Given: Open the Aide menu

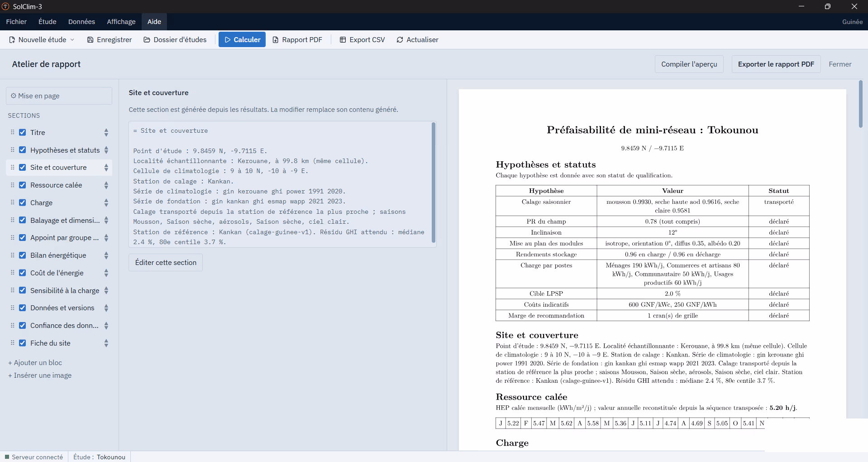Looking at the screenshot, I should point(154,22).
